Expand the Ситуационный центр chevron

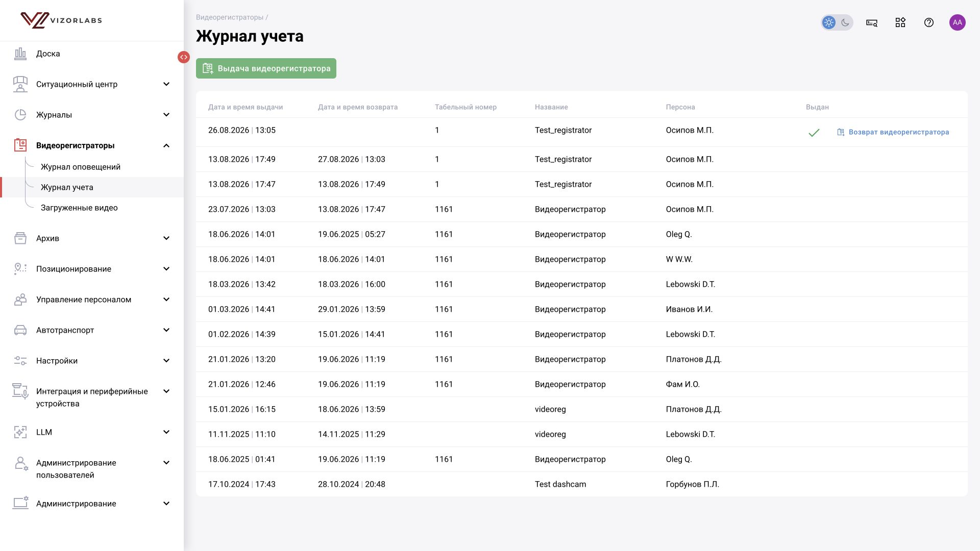[166, 84]
